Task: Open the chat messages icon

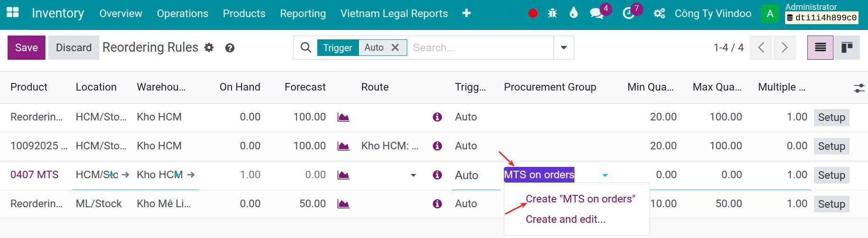Action: point(597,13)
